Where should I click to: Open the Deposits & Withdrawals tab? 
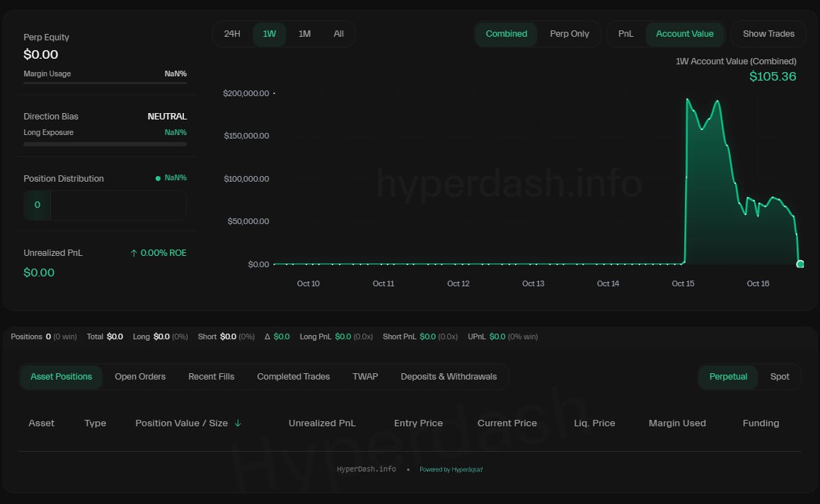click(x=449, y=377)
